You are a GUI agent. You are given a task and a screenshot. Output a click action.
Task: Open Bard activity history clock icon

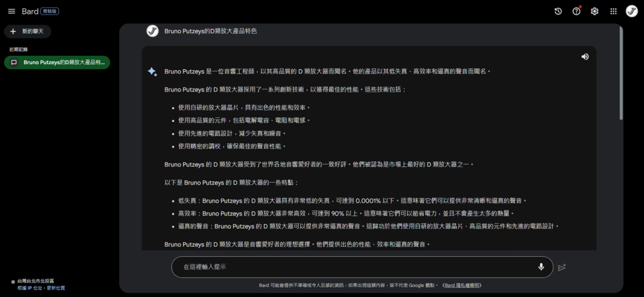(x=558, y=11)
